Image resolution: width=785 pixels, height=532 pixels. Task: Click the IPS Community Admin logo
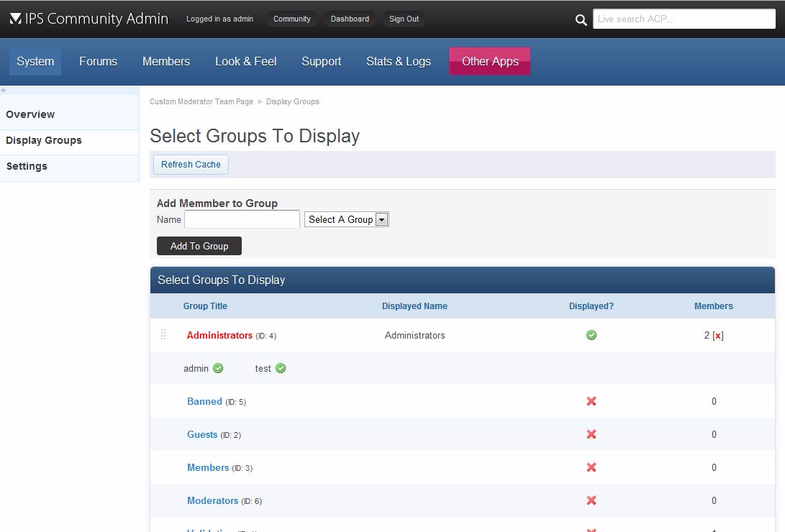(x=89, y=19)
